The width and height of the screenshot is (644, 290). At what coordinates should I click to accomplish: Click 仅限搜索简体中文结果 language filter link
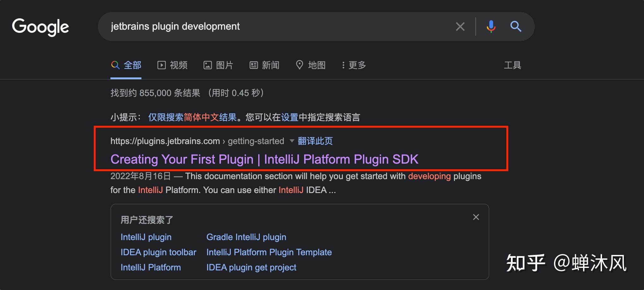192,118
